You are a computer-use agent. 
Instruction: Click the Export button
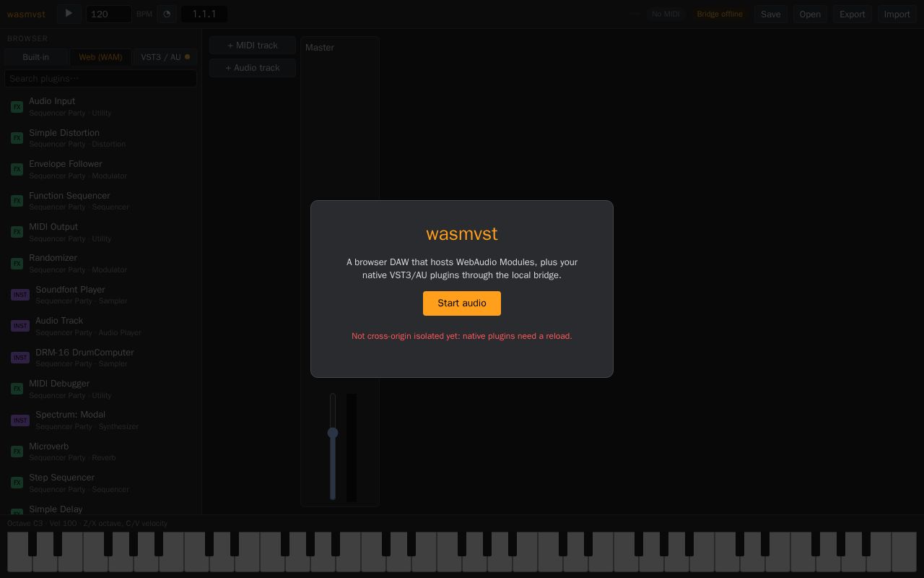point(853,14)
